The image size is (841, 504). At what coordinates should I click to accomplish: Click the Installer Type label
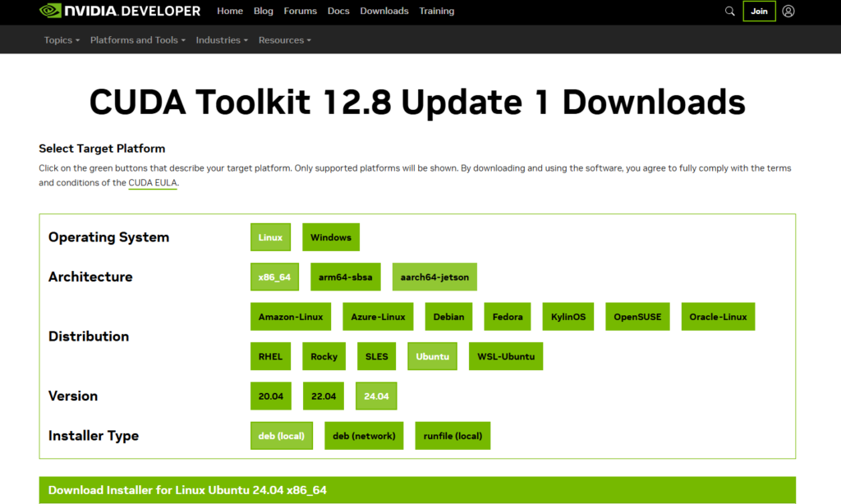(94, 435)
